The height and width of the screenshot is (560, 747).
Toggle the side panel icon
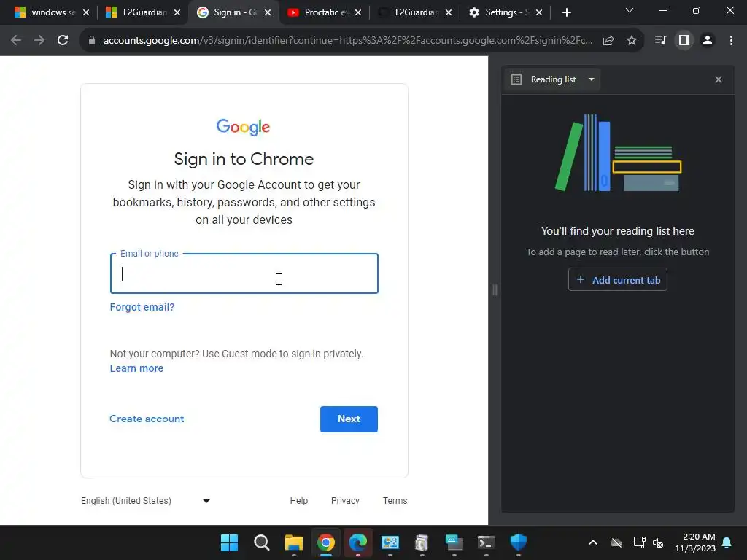pos(684,41)
